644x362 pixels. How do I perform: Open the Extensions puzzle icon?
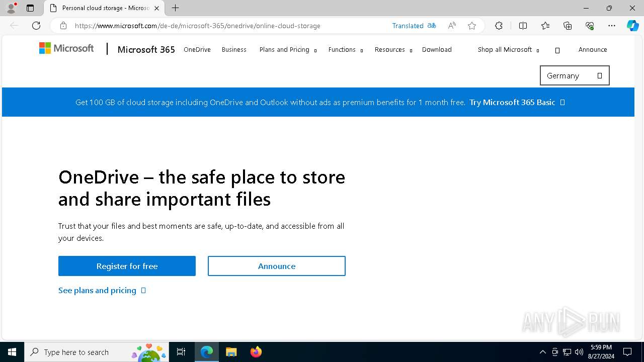click(499, 26)
